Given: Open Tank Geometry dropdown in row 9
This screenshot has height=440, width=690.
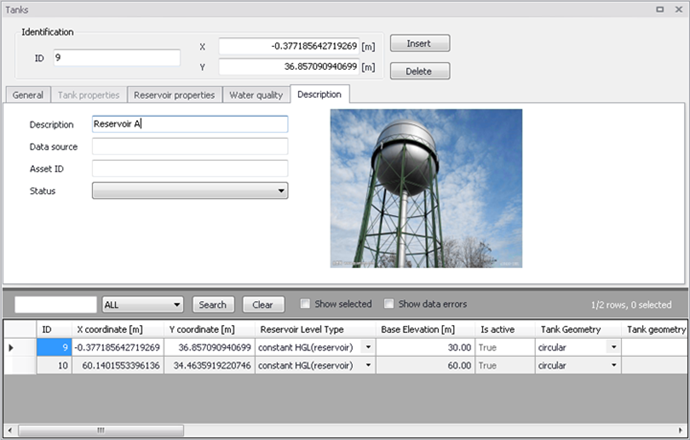Looking at the screenshot, I should coord(613,347).
